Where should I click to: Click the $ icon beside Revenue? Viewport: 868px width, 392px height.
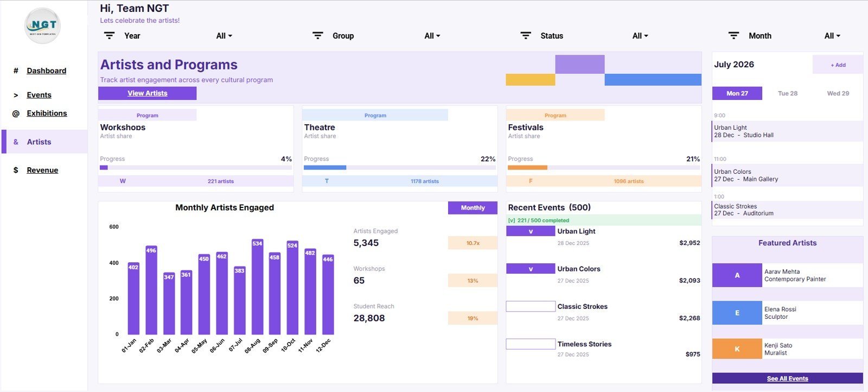(x=16, y=170)
